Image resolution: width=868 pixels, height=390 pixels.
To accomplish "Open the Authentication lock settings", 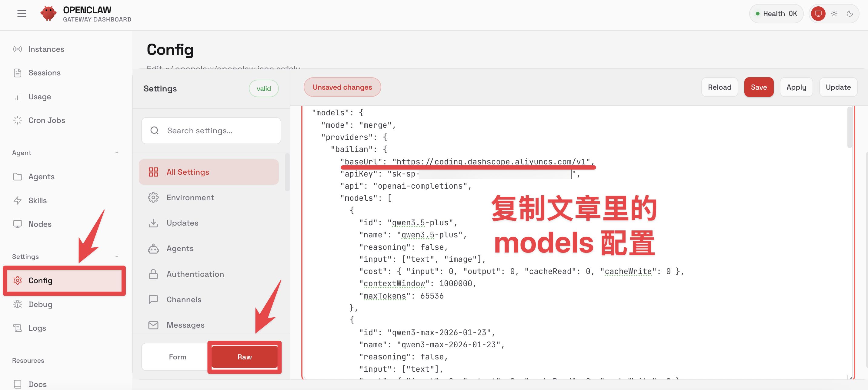I will tap(195, 274).
